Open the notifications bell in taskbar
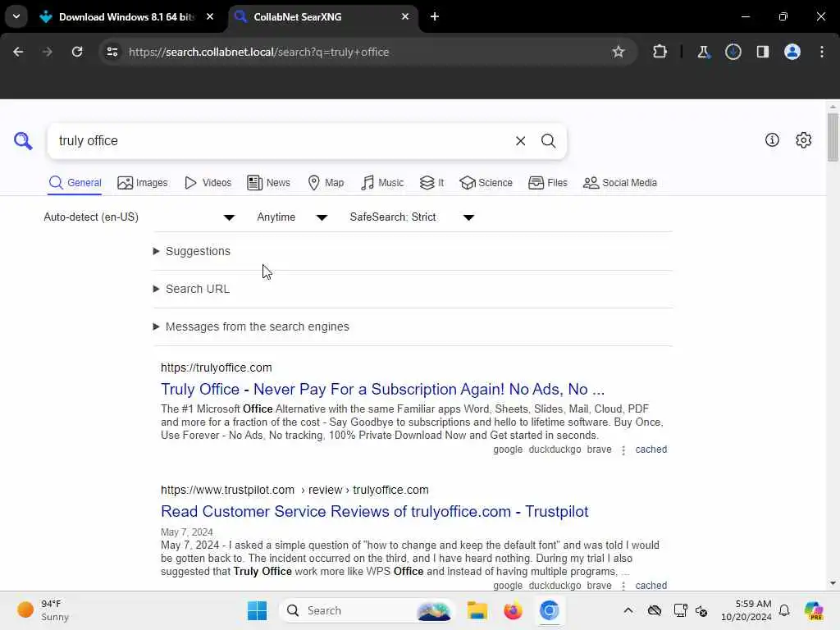Viewport: 840px width, 630px height. pyautogui.click(x=784, y=610)
